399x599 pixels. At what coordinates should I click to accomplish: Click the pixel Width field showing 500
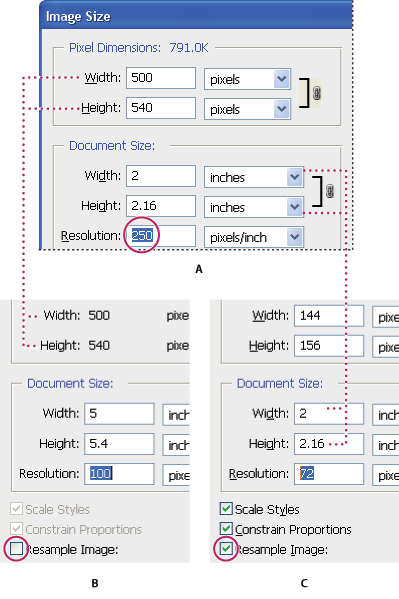[161, 78]
